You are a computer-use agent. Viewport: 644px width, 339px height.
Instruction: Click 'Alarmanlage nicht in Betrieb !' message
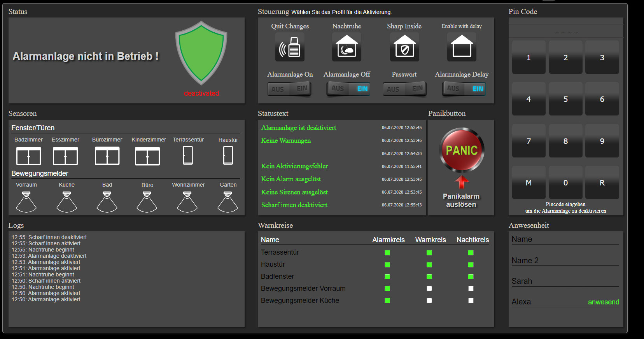(x=86, y=56)
